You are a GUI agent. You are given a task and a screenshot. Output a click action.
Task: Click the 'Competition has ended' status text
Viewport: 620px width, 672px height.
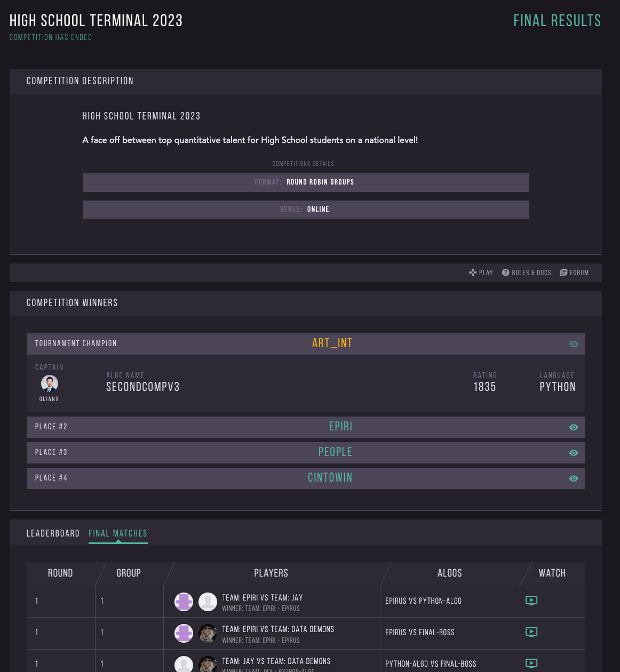[x=51, y=37]
